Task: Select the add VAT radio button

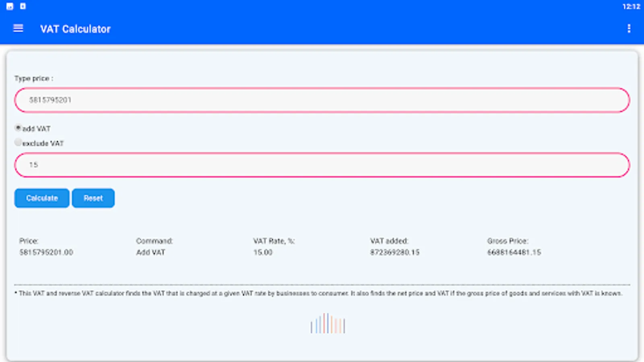Action: tap(18, 128)
